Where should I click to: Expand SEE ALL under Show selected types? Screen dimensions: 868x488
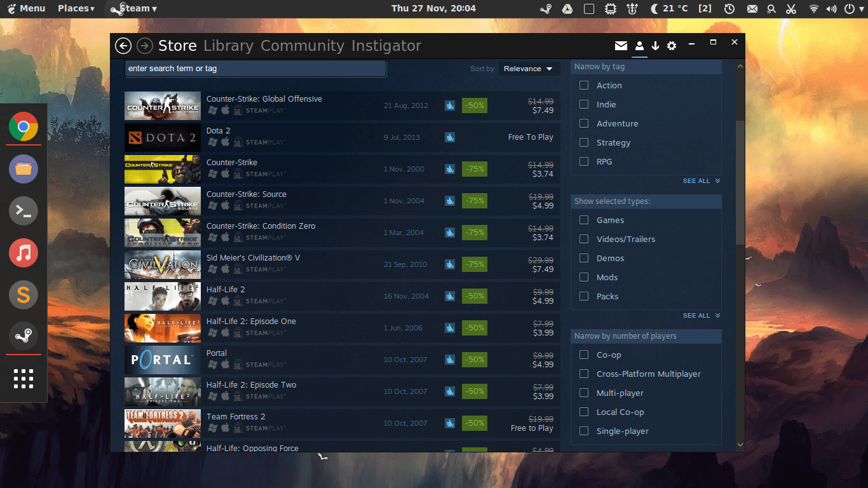702,316
